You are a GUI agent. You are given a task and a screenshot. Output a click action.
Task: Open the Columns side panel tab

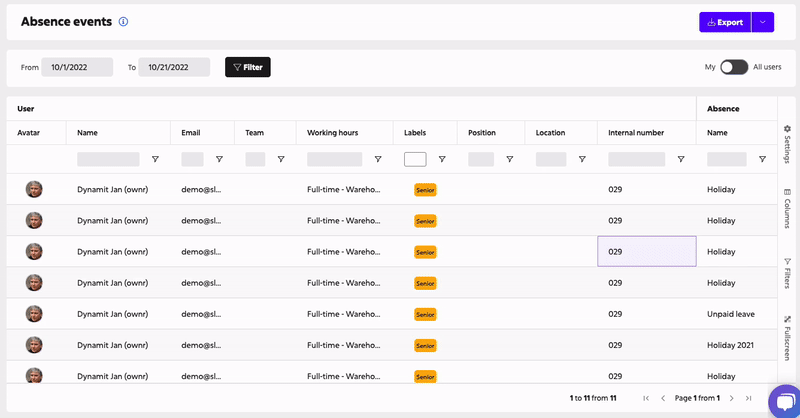pyautogui.click(x=787, y=208)
